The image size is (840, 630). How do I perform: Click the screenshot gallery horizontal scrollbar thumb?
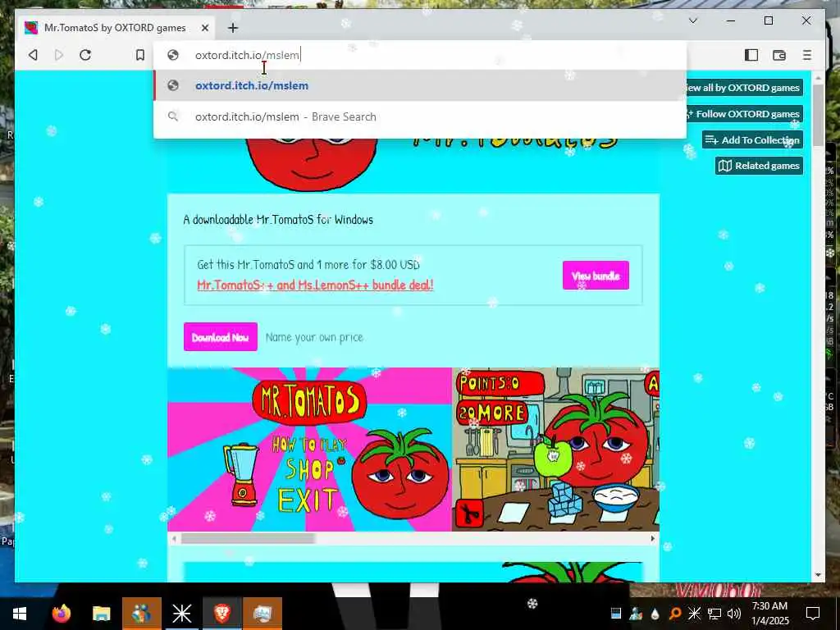coord(248,538)
